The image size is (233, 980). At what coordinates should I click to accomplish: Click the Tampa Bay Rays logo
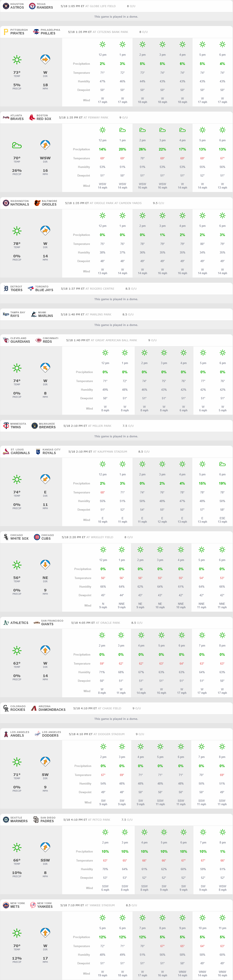click(x=6, y=315)
